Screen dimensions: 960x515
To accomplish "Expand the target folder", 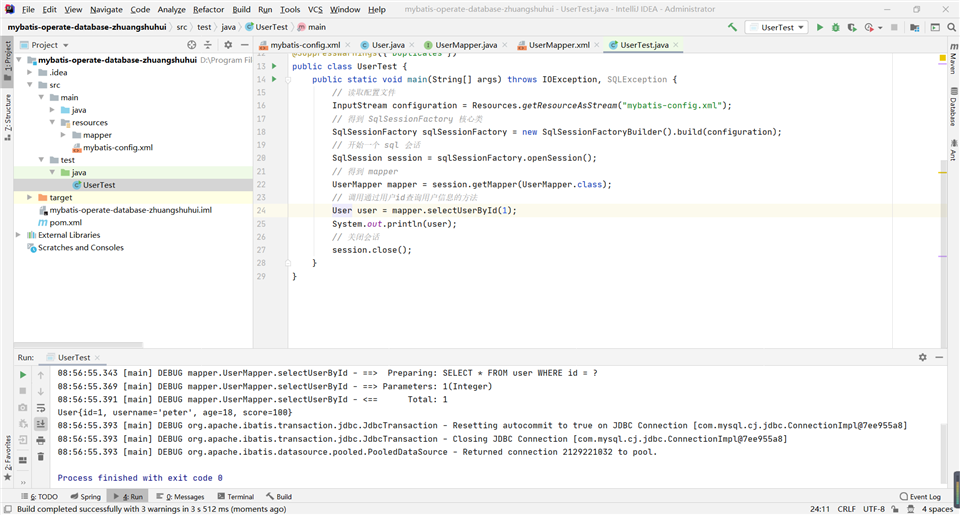I will pyautogui.click(x=30, y=197).
